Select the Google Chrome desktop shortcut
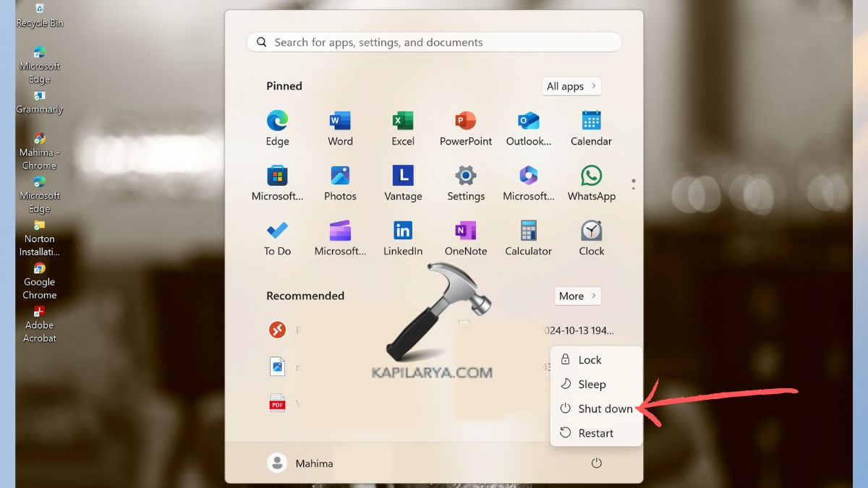 (40, 281)
